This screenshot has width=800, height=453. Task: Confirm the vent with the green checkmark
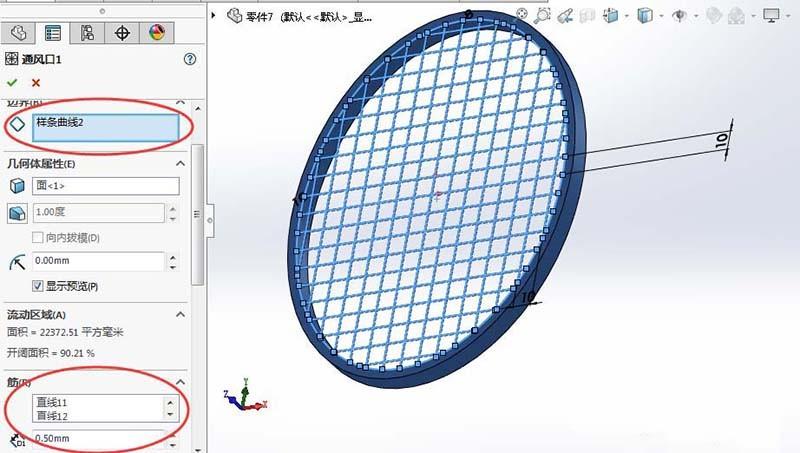pos(12,83)
